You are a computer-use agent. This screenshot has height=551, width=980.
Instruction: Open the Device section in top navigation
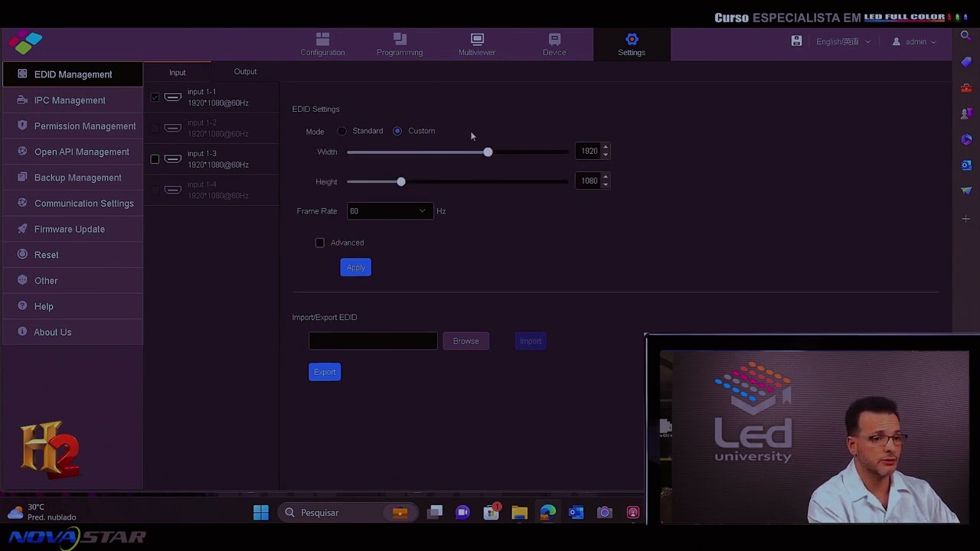tap(554, 44)
